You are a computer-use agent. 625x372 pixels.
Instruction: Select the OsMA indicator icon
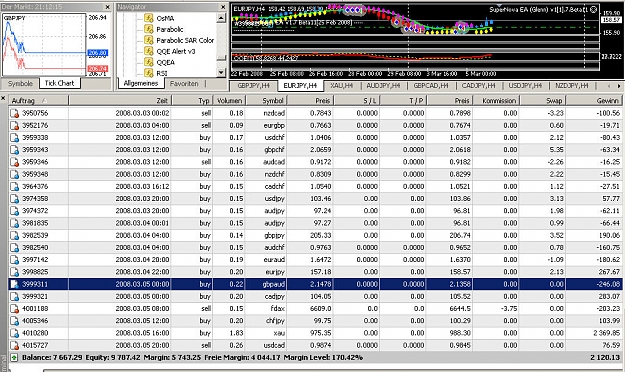pos(149,18)
